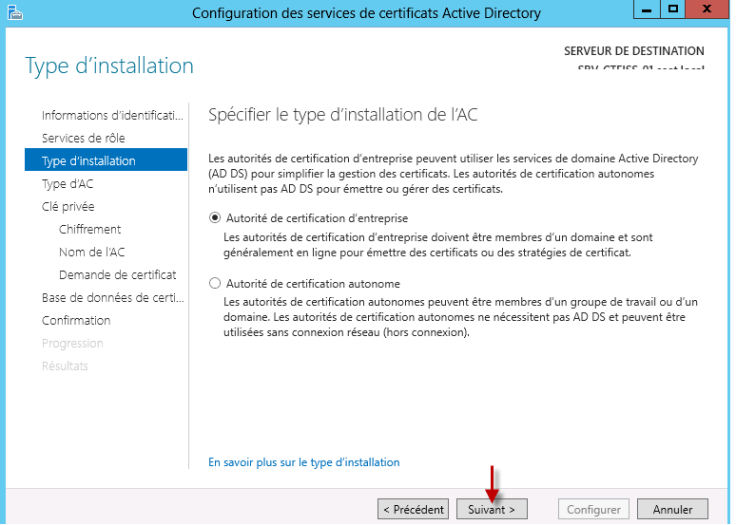This screenshot has width=736, height=525.
Task: Open the Clé privée step
Action: (x=68, y=206)
